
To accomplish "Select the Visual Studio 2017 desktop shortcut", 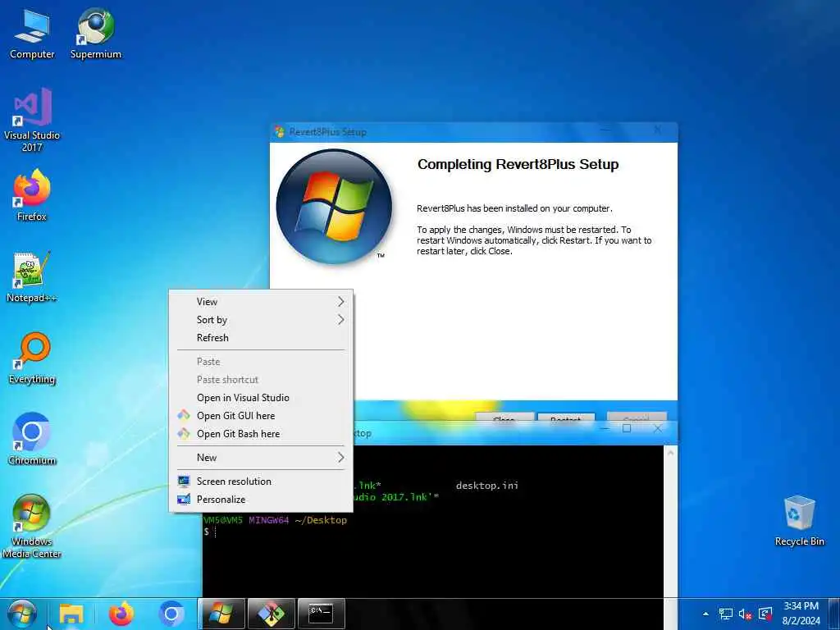I will click(32, 120).
